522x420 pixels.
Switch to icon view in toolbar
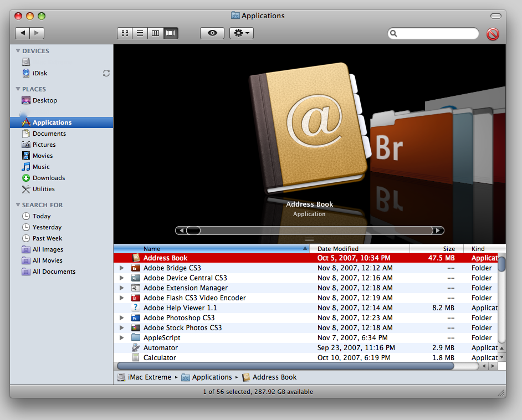[125, 33]
